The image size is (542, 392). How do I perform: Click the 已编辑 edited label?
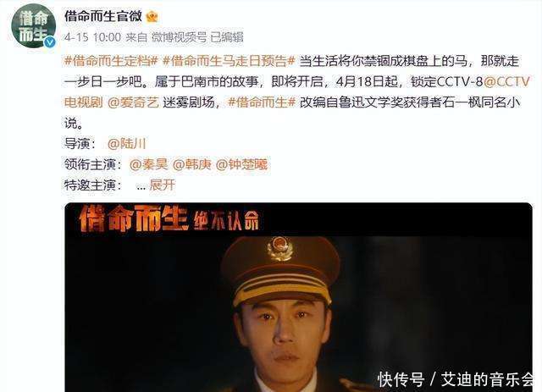227,37
